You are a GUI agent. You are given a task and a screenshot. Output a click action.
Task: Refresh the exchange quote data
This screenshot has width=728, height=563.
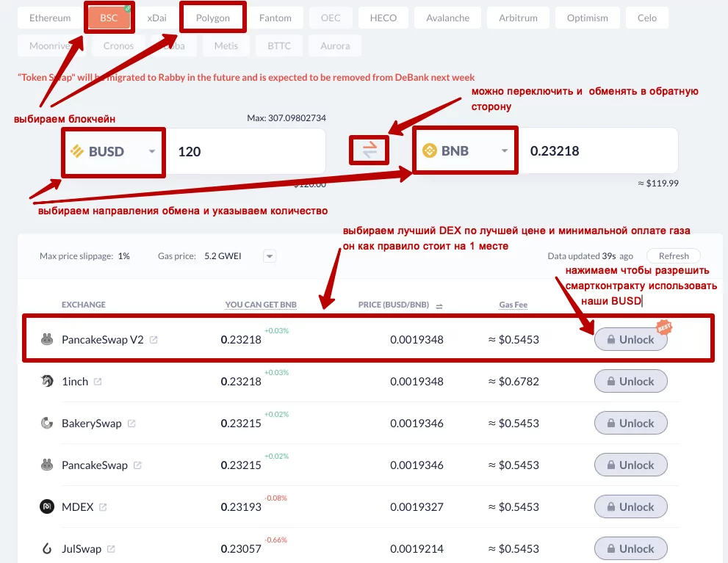click(674, 256)
